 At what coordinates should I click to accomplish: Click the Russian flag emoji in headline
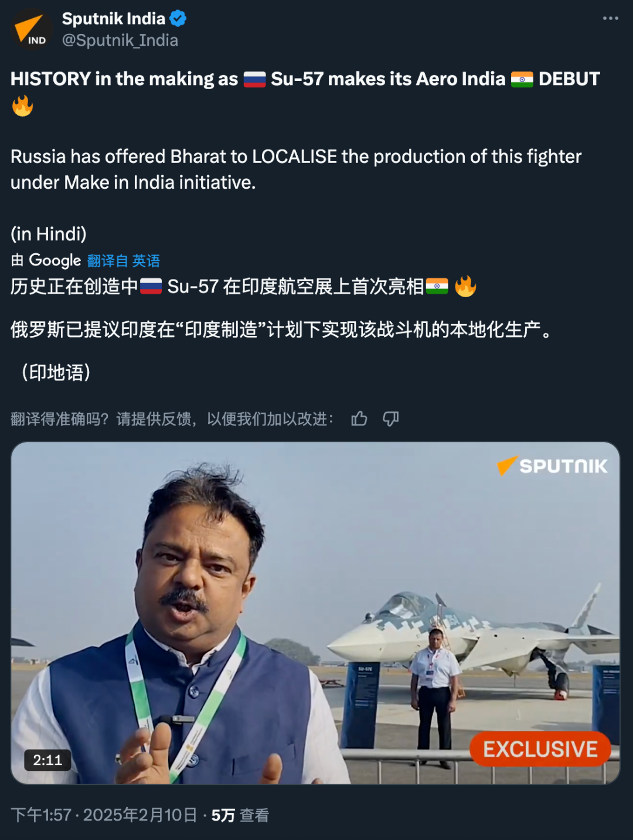[254, 79]
